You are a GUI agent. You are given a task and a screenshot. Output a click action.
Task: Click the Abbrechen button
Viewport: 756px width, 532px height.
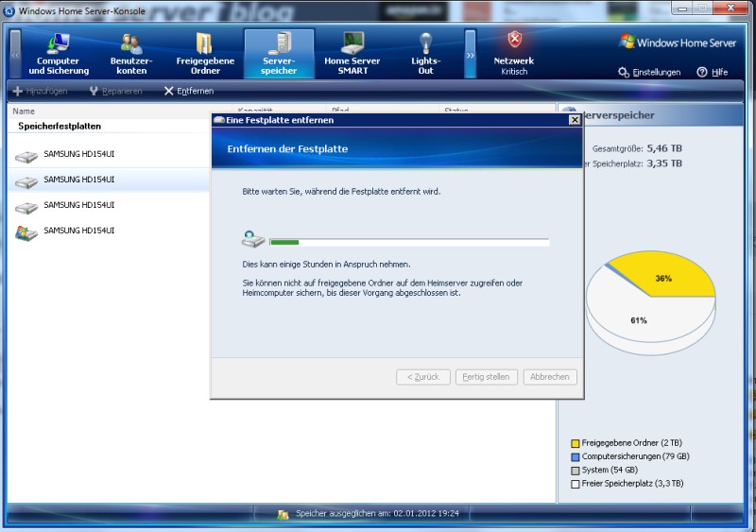click(x=550, y=377)
